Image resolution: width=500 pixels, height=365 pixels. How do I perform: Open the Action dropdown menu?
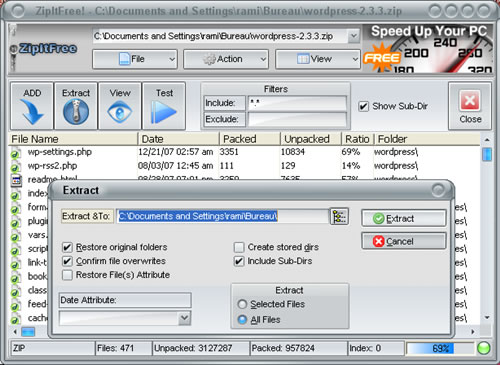[x=226, y=59]
